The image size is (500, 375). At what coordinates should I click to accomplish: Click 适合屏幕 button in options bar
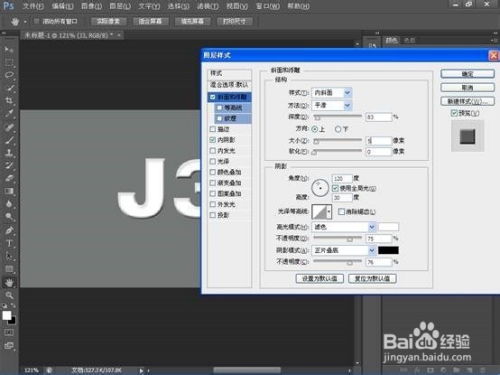pos(150,21)
